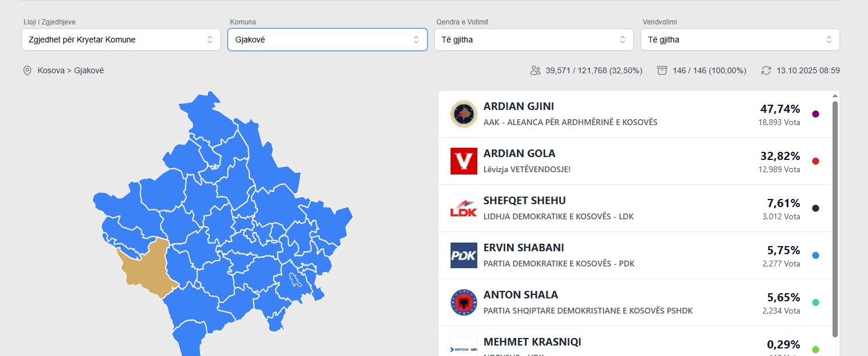The width and height of the screenshot is (868, 356).
Task: Click the red color dot for Ardian Gola
Action: (x=815, y=161)
